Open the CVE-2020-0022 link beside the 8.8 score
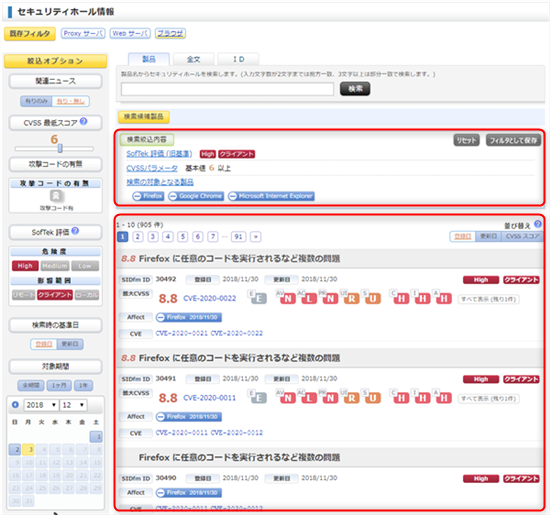The width and height of the screenshot is (550, 515). [x=209, y=298]
